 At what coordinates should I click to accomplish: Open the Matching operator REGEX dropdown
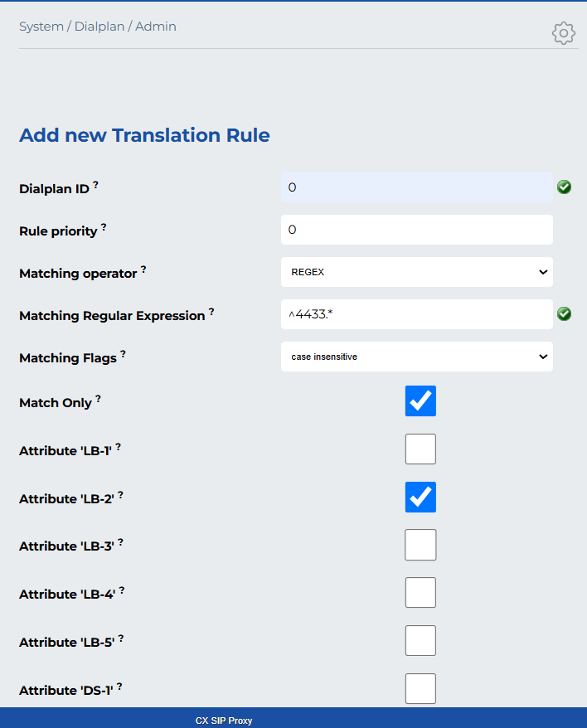416,272
